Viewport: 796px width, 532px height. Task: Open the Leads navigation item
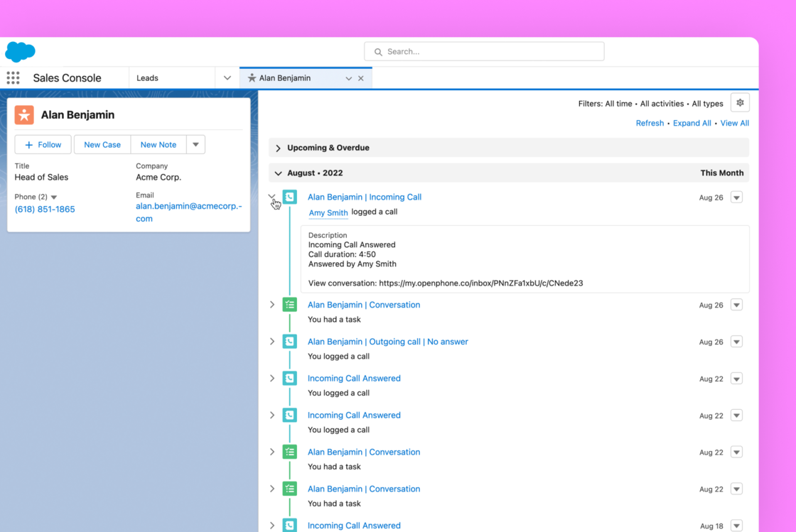147,78
